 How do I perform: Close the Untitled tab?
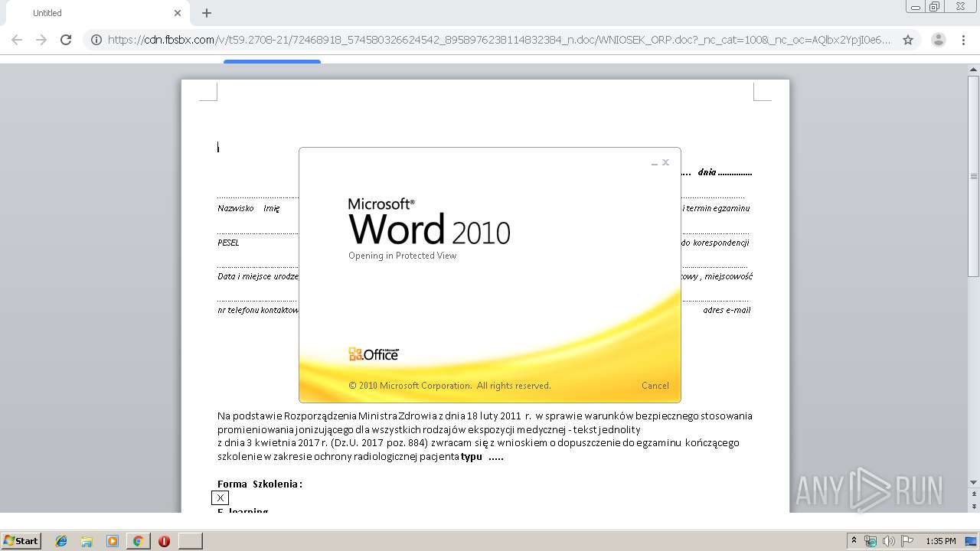[178, 13]
